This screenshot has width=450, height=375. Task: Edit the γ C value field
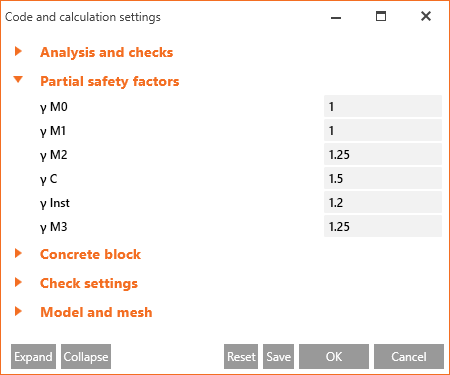click(383, 178)
